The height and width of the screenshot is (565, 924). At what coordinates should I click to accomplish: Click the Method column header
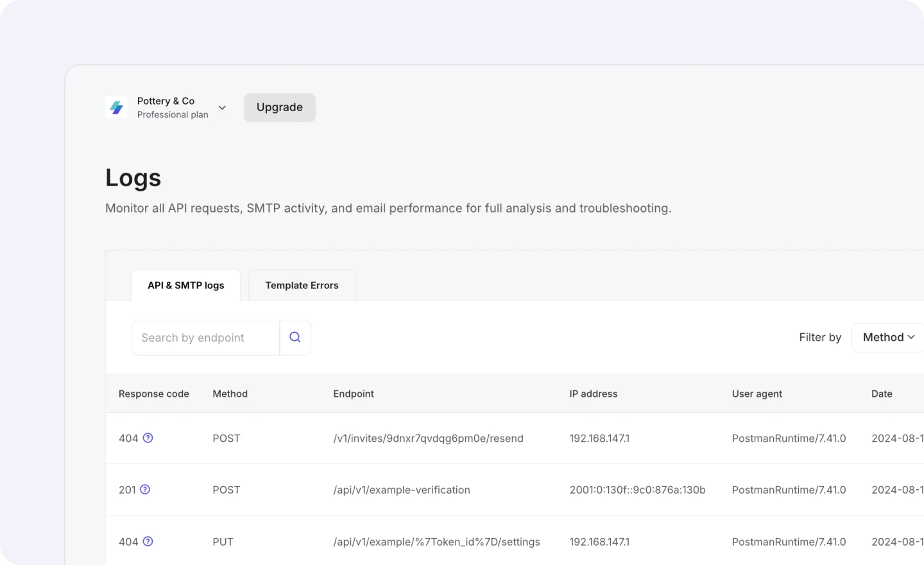click(230, 394)
